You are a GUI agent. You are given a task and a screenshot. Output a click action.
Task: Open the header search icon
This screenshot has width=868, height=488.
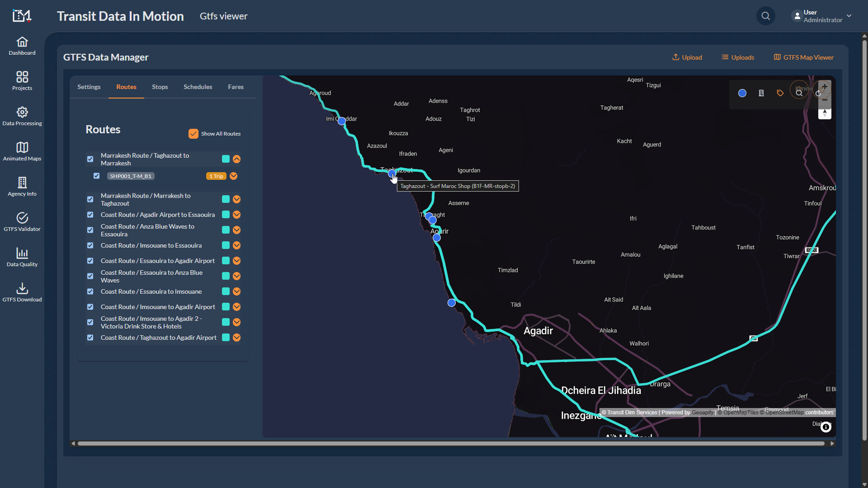(765, 16)
